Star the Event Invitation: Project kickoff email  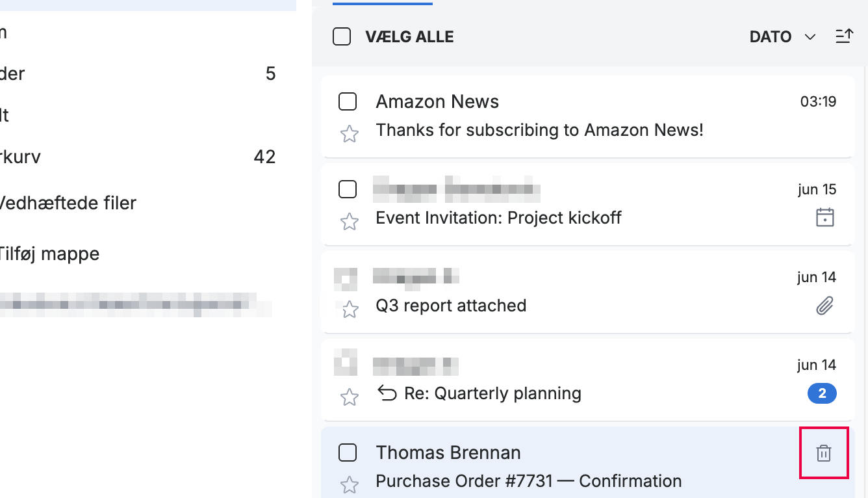[350, 222]
